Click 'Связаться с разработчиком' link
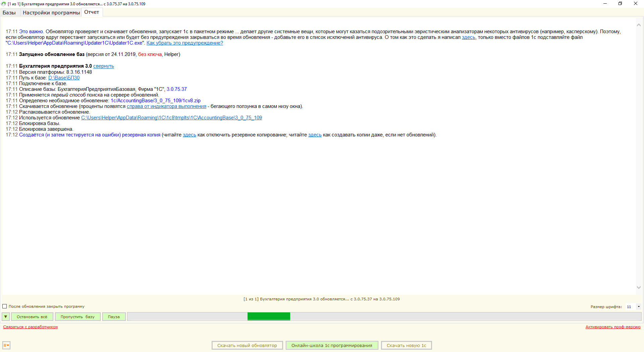Image resolution: width=644 pixels, height=352 pixels. (31, 327)
